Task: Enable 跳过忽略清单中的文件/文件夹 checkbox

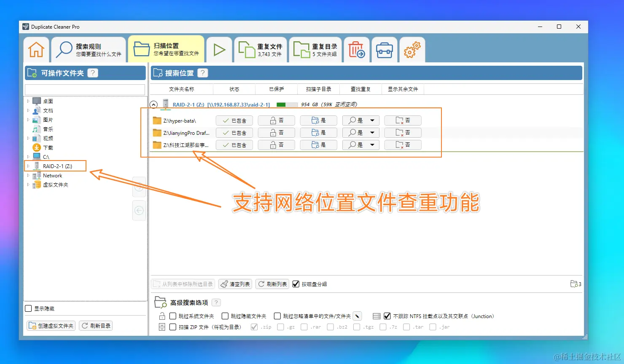Action: (x=277, y=316)
